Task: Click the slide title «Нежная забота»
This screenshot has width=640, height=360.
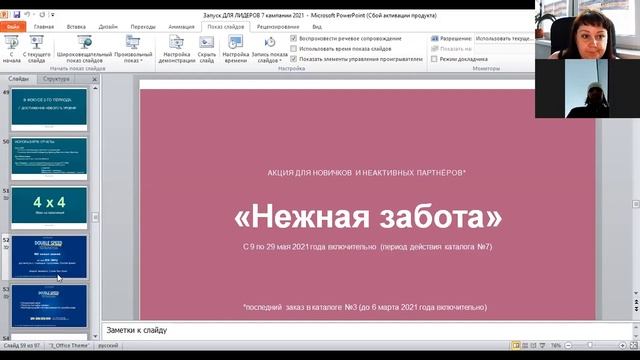Action: click(368, 216)
